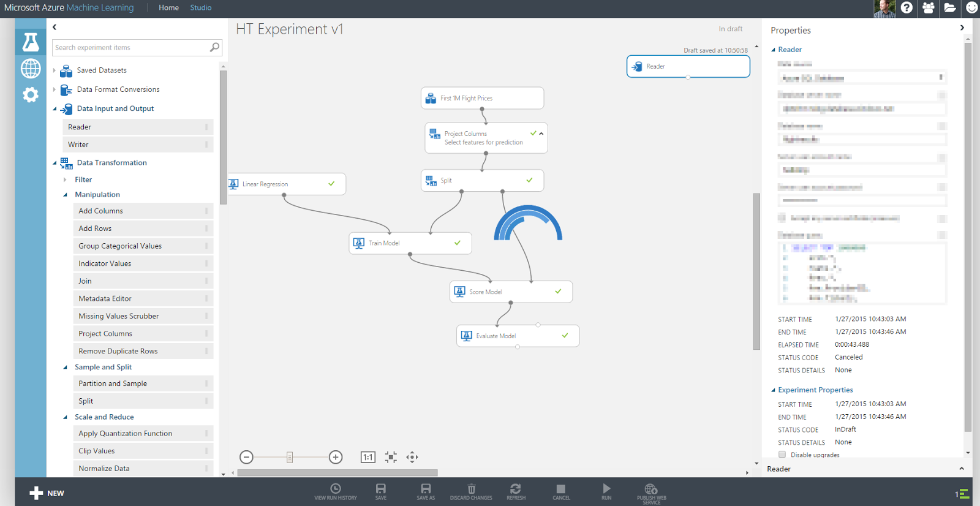The image size is (980, 506).
Task: Click the canvas horizontal scrollbar
Action: 337,473
